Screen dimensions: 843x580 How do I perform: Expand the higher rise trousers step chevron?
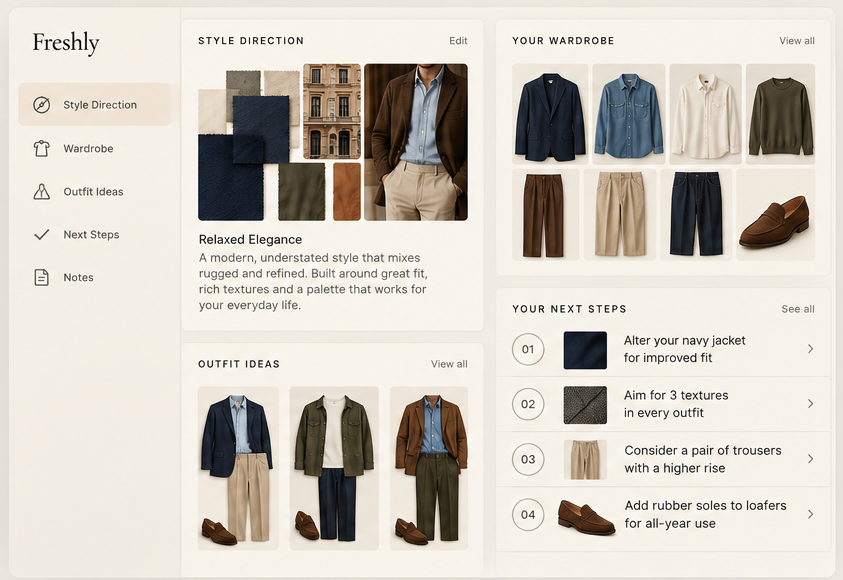tap(810, 459)
